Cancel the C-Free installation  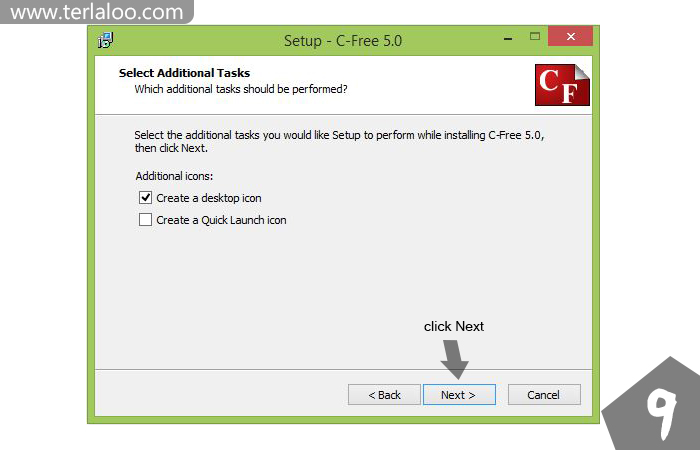pos(544,395)
